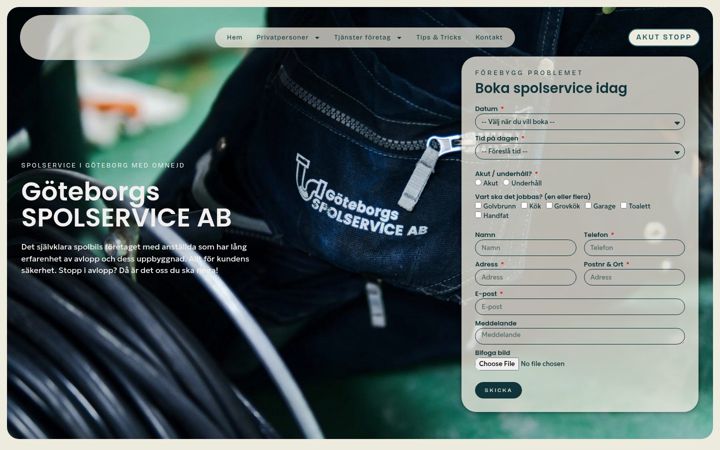The height and width of the screenshot is (450, 720).
Task: Focus the E-post input field
Action: tap(579, 307)
